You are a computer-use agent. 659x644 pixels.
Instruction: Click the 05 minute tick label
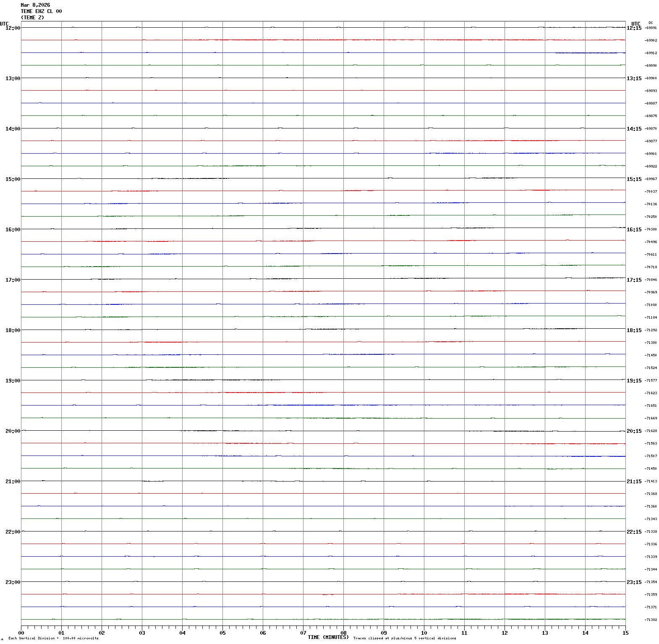click(222, 633)
